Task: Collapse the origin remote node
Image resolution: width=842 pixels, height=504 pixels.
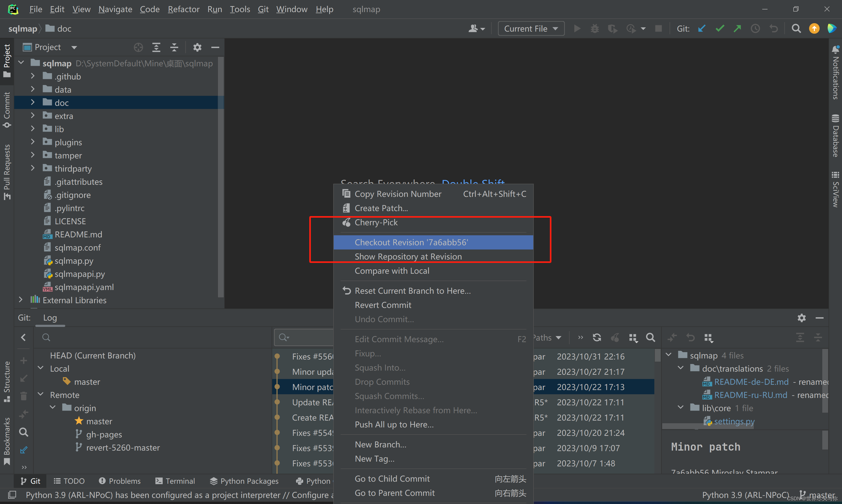Action: pyautogui.click(x=53, y=408)
